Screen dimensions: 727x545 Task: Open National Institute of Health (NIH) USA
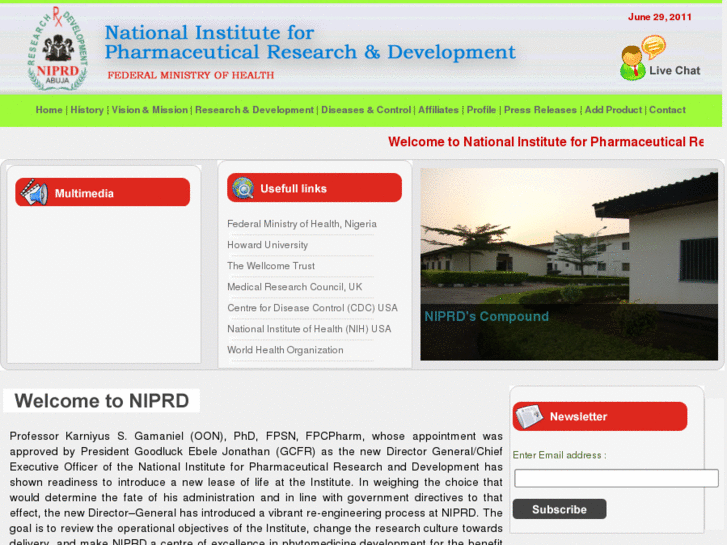309,329
